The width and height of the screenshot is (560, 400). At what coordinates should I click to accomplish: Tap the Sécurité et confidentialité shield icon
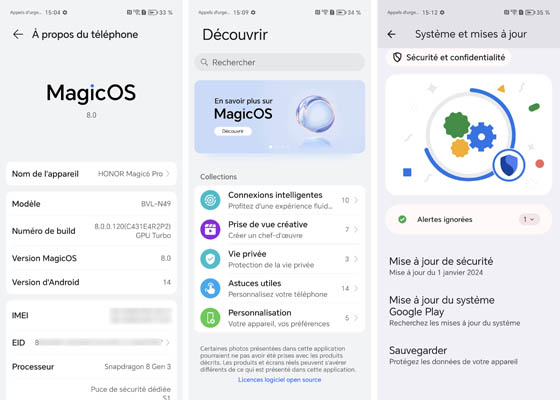(397, 58)
